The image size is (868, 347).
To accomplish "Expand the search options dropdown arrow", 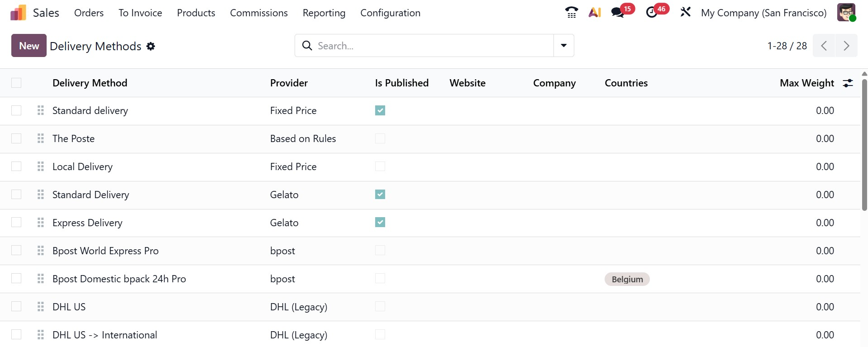I will click(x=564, y=46).
